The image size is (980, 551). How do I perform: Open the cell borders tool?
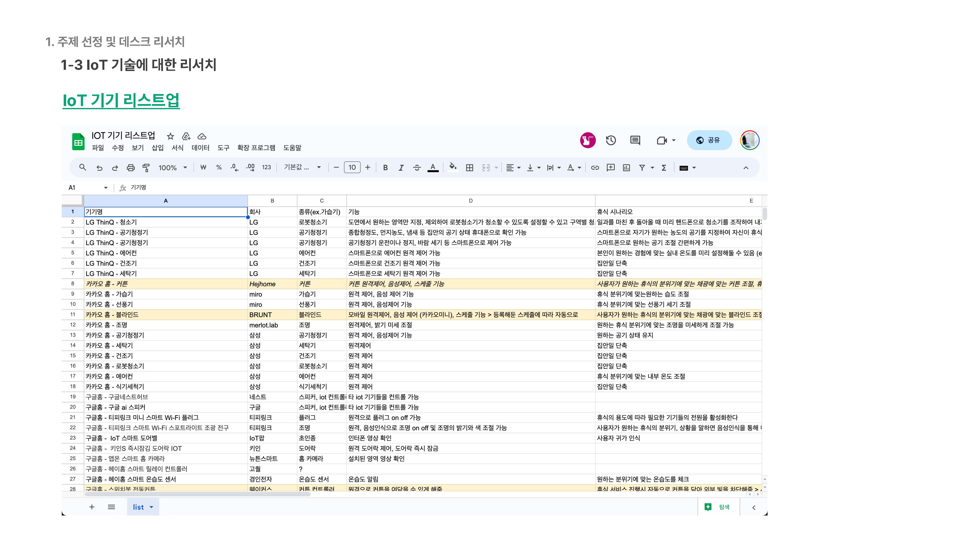469,168
